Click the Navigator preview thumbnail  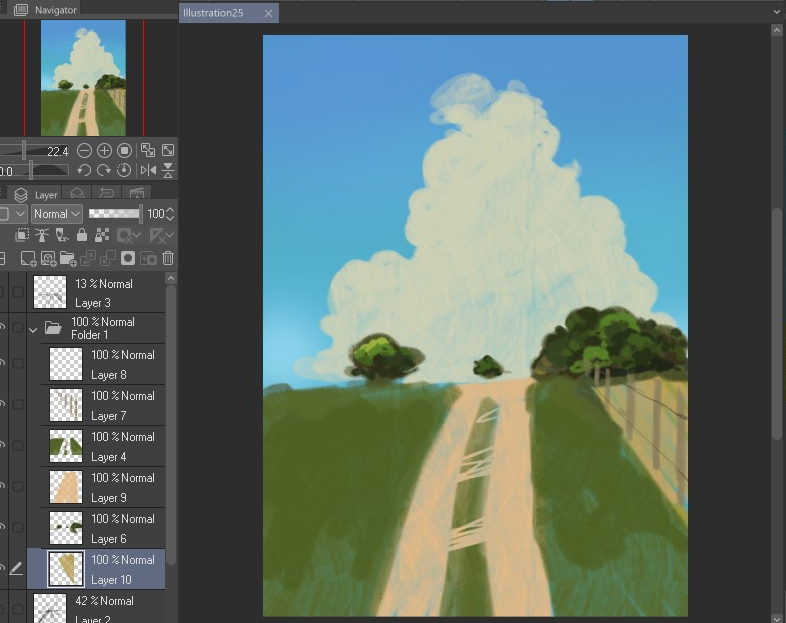pyautogui.click(x=83, y=78)
